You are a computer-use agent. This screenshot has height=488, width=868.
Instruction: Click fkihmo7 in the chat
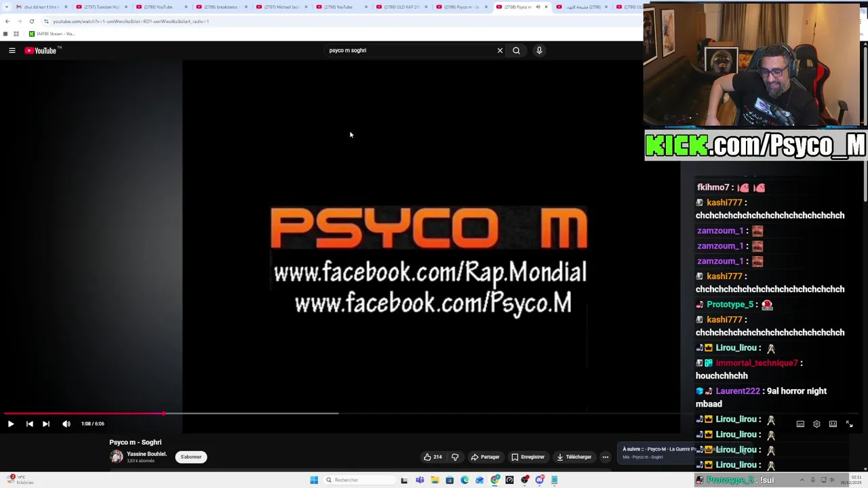[713, 187]
